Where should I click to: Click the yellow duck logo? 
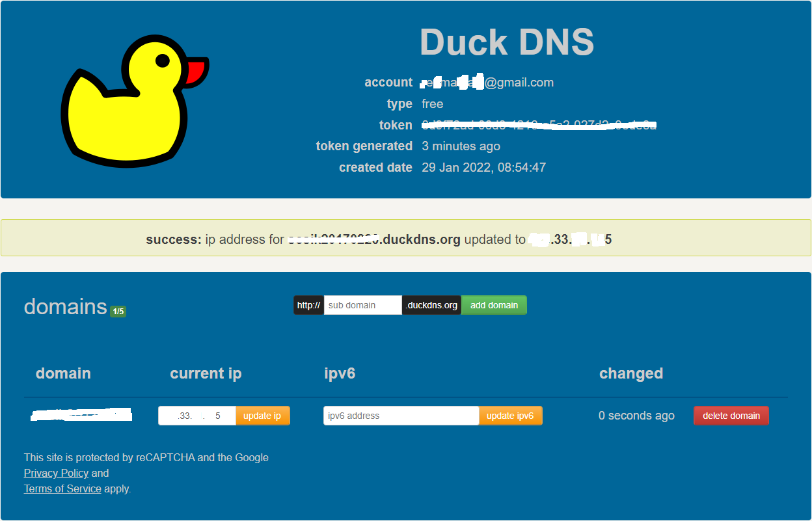coord(135,101)
